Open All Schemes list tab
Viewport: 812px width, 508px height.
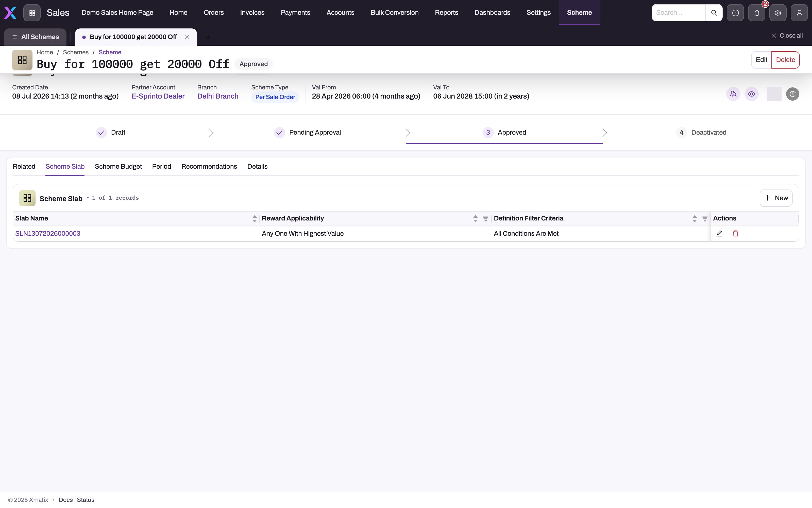point(35,37)
